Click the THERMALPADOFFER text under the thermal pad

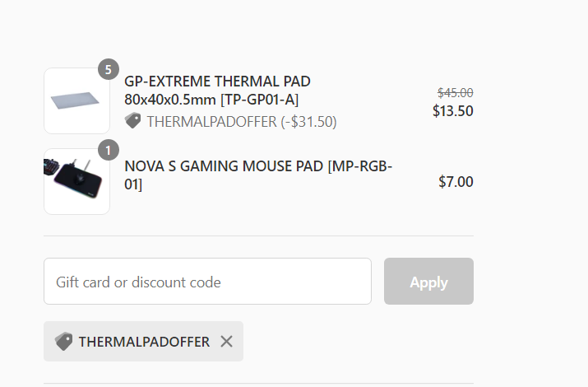211,122
